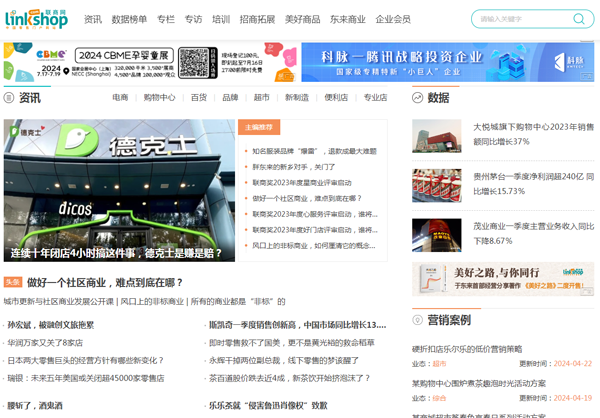Open recommended link 做好一个社区商业 in list
The width and height of the screenshot is (600, 418).
coord(307,198)
